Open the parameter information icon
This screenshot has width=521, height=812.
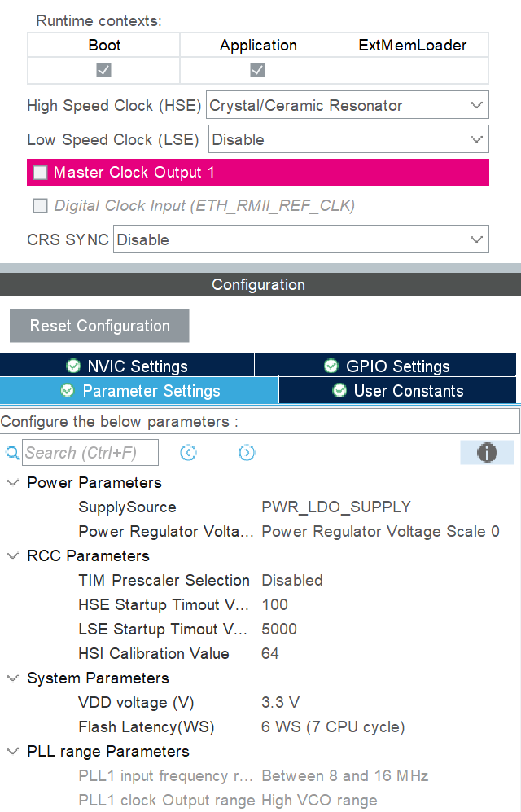(487, 452)
